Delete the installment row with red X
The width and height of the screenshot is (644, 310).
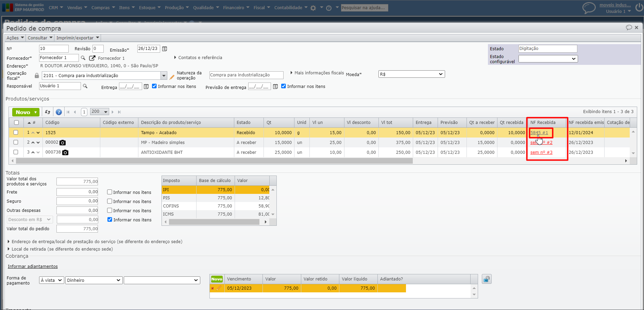[213, 288]
